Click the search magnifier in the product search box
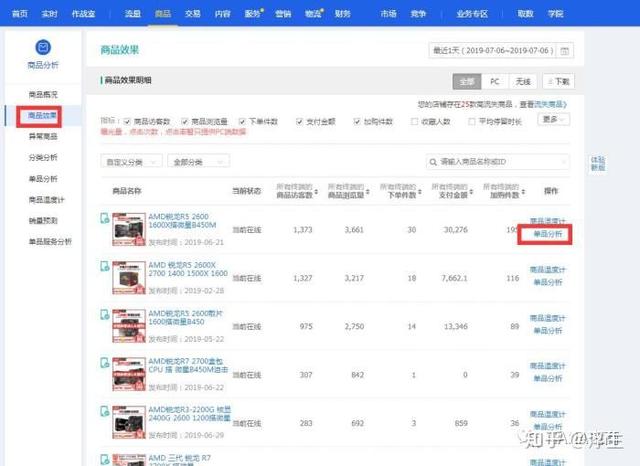Screen dimensions: 640x466 (433, 162)
